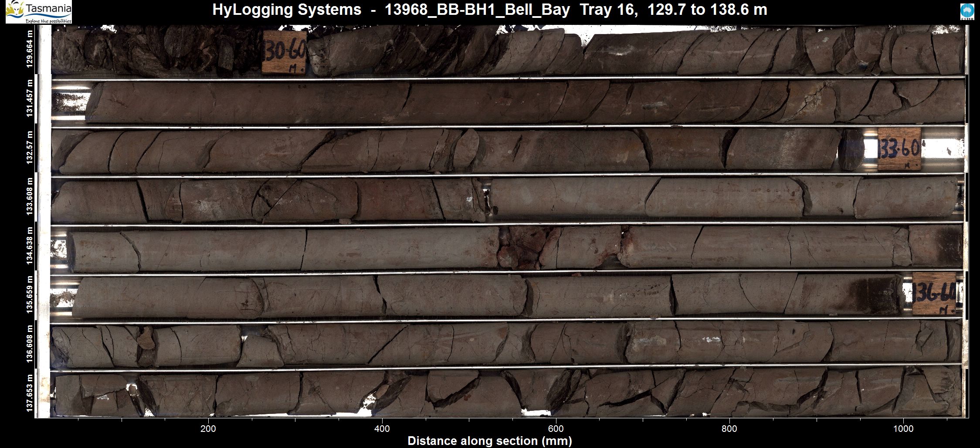Select the 132.57 m depth row label
The image size is (980, 448).
pos(30,147)
